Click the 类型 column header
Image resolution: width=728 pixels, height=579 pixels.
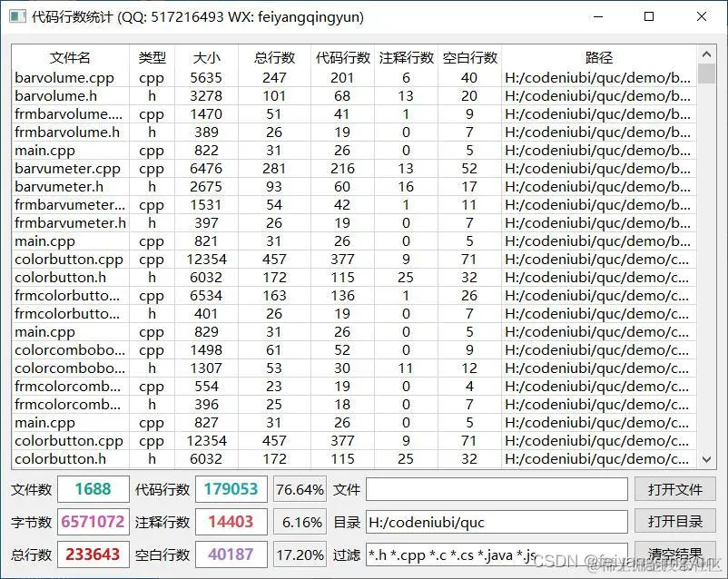pos(152,57)
